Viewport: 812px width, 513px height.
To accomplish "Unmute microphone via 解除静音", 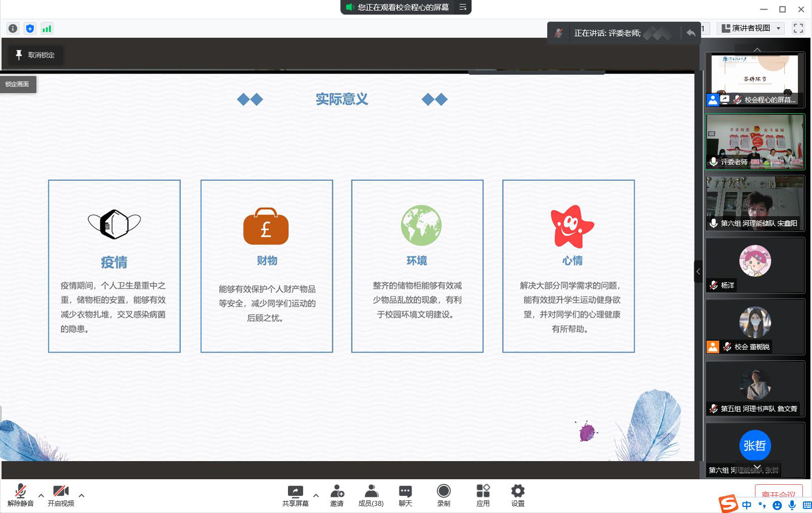I will point(21,495).
